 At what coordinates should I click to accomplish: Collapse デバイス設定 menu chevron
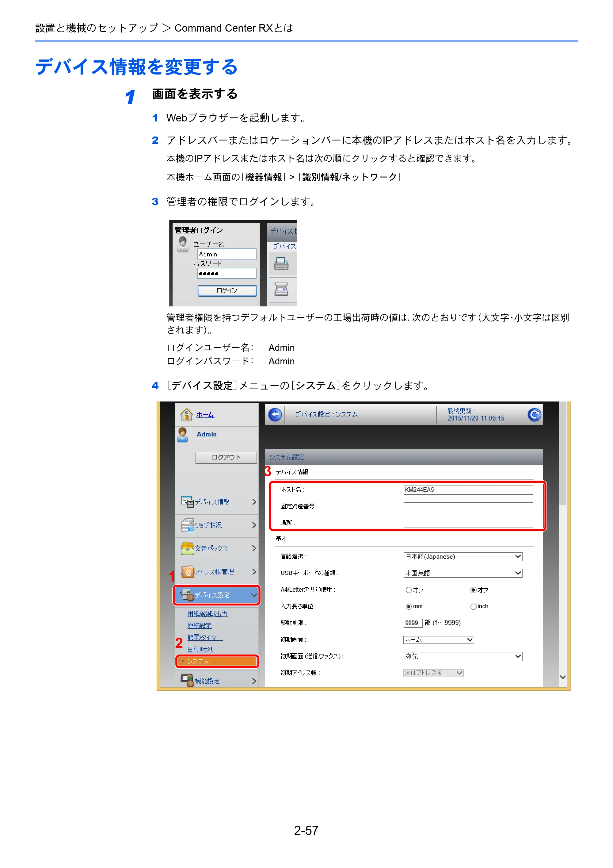point(254,595)
